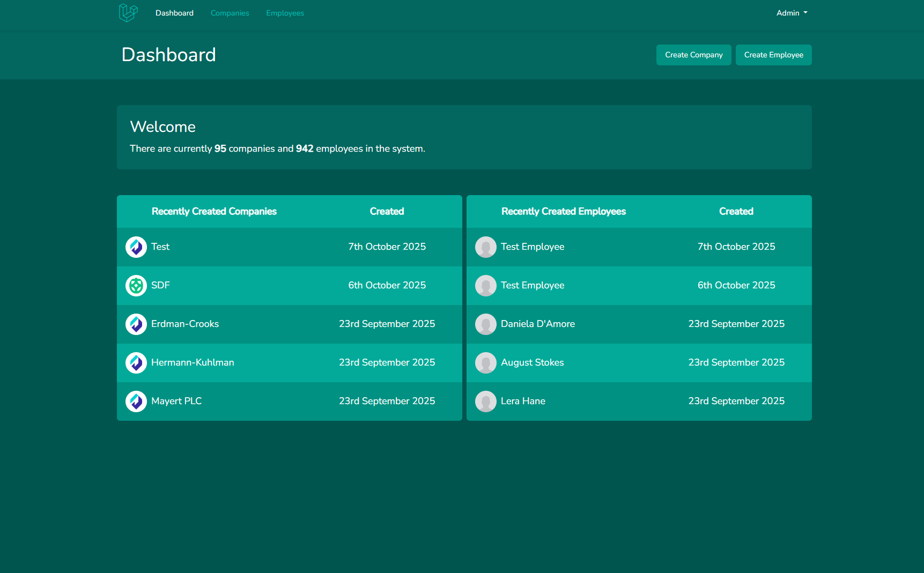Screen dimensions: 924x573
Task: Click the Recently Created Companies header
Action: [x=214, y=211]
